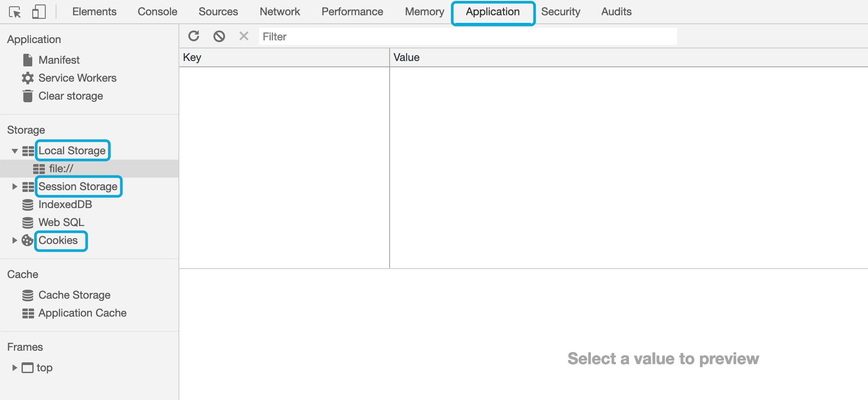The width and height of the screenshot is (868, 400).
Task: Open Service Workers via gear icon
Action: point(28,78)
